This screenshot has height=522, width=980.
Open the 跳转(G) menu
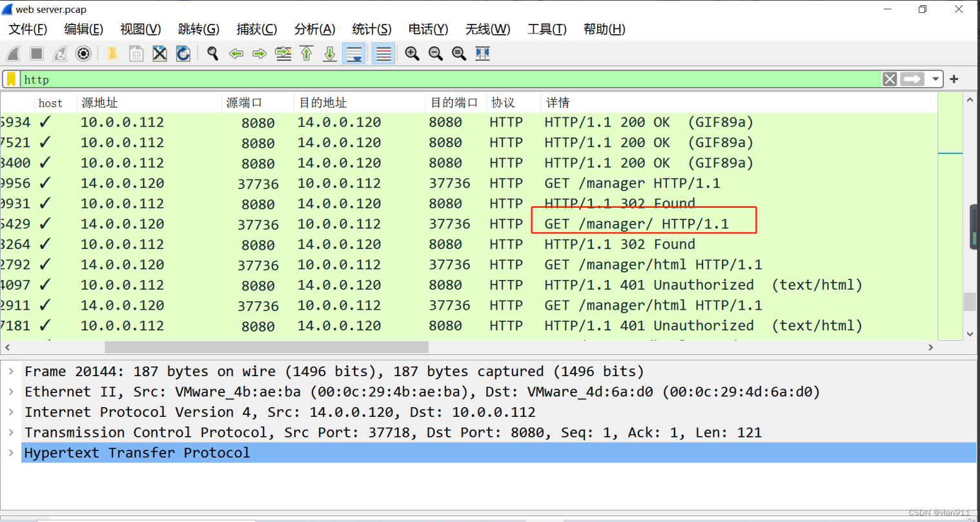coord(199,29)
